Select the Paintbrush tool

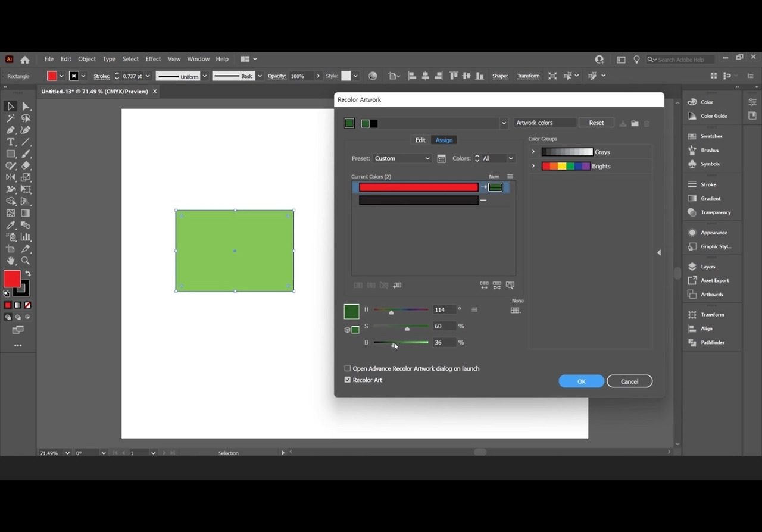pyautogui.click(x=26, y=154)
